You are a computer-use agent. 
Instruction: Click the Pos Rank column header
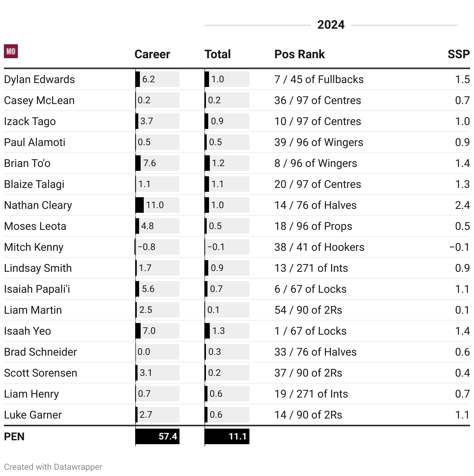click(x=300, y=54)
